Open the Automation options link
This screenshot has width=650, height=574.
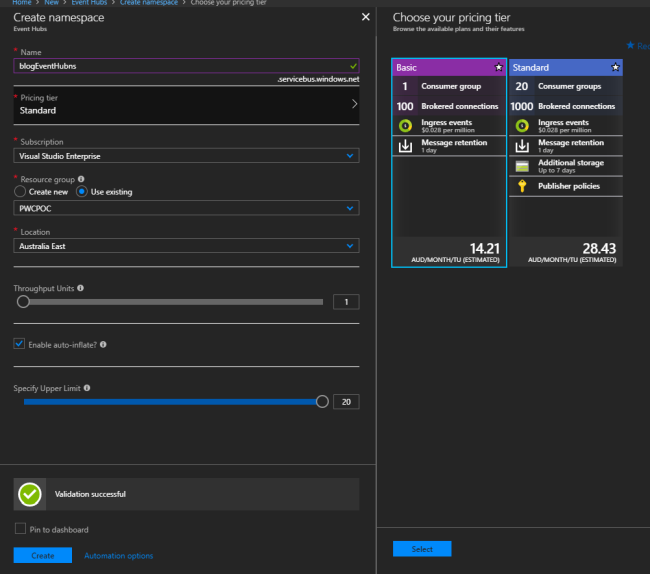click(x=118, y=555)
